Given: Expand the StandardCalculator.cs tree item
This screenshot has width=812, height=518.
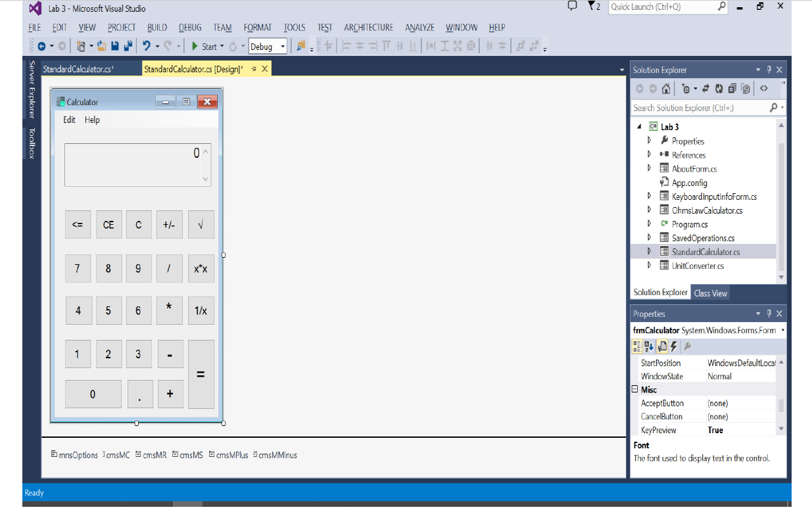Looking at the screenshot, I should (x=649, y=251).
